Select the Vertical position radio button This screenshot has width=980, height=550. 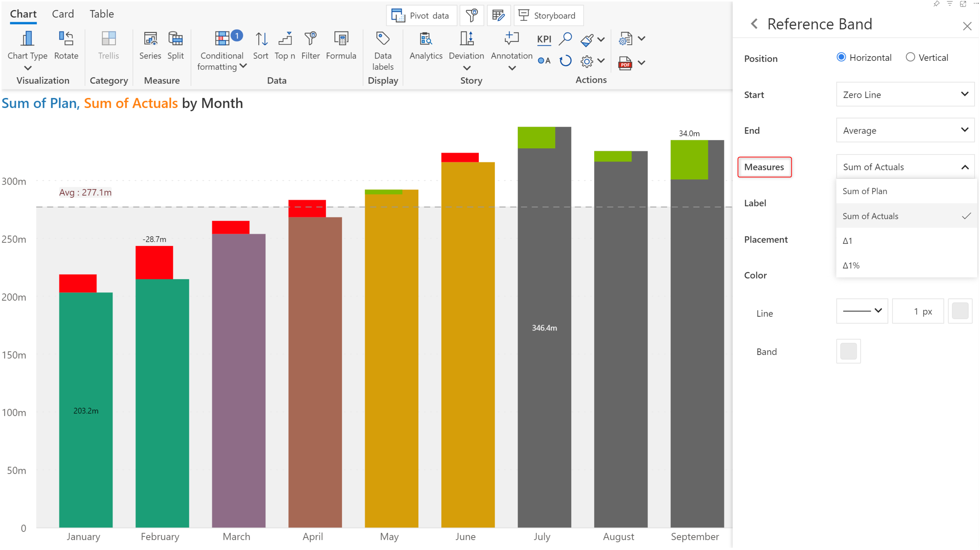[910, 58]
